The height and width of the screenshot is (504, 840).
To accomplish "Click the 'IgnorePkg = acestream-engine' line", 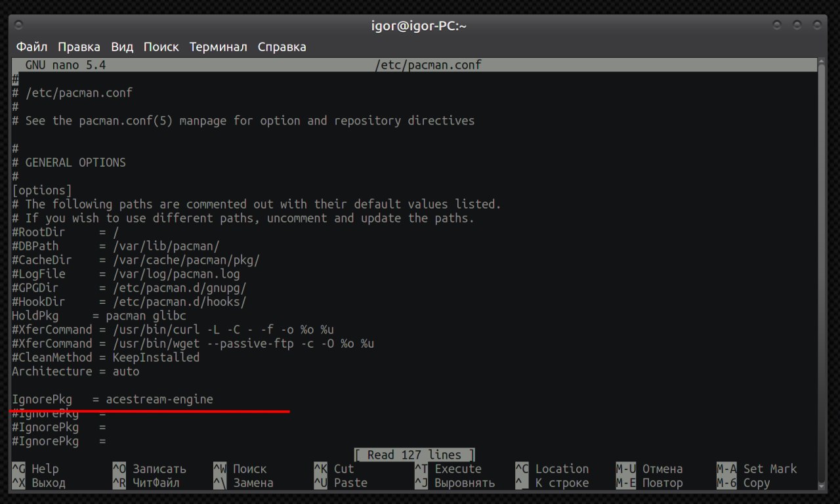I will pos(112,399).
